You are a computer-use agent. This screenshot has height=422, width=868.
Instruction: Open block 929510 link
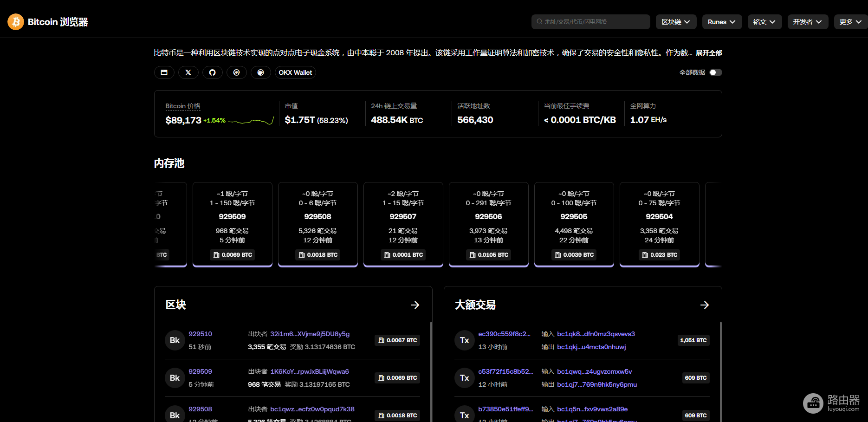pyautogui.click(x=200, y=334)
